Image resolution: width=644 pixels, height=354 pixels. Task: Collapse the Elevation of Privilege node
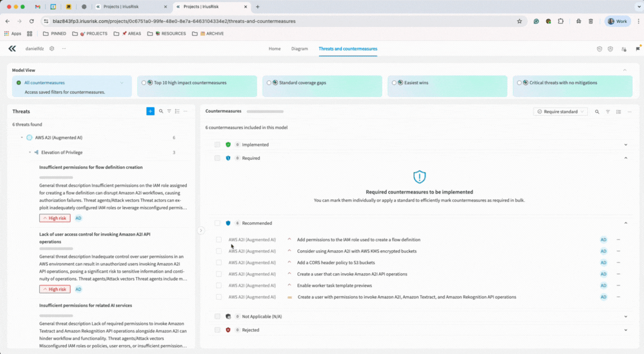click(x=30, y=153)
